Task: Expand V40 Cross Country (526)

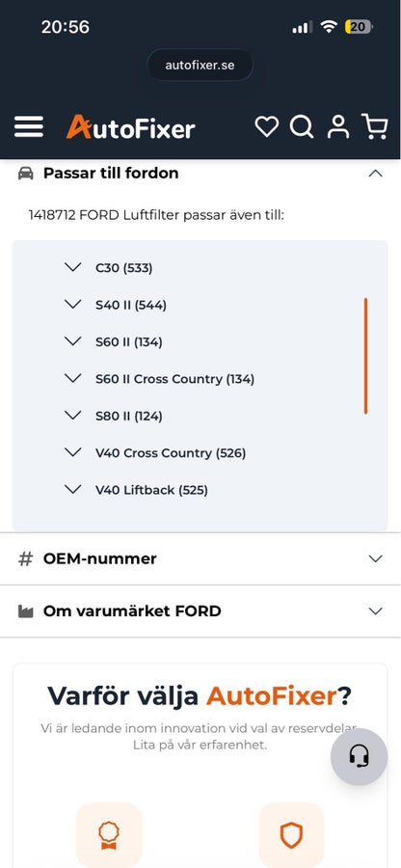Action: (x=155, y=453)
